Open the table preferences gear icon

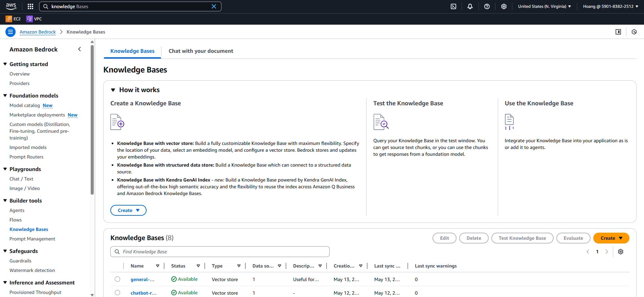click(621, 252)
